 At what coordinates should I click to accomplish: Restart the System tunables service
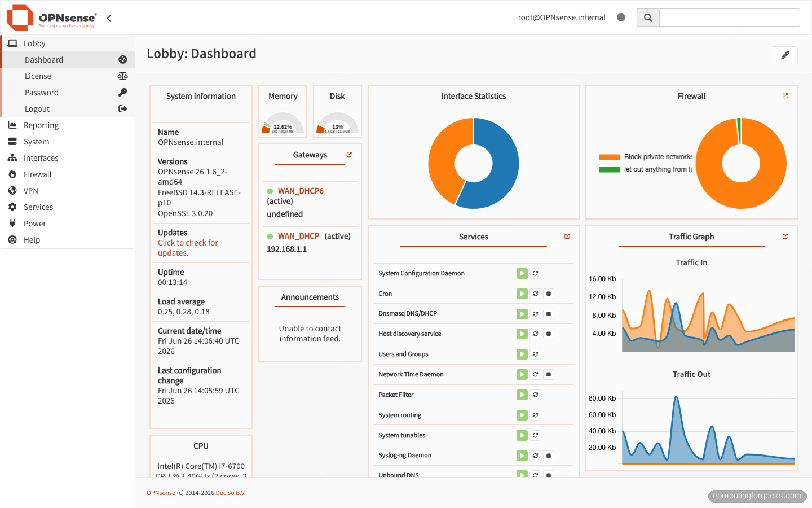(536, 435)
